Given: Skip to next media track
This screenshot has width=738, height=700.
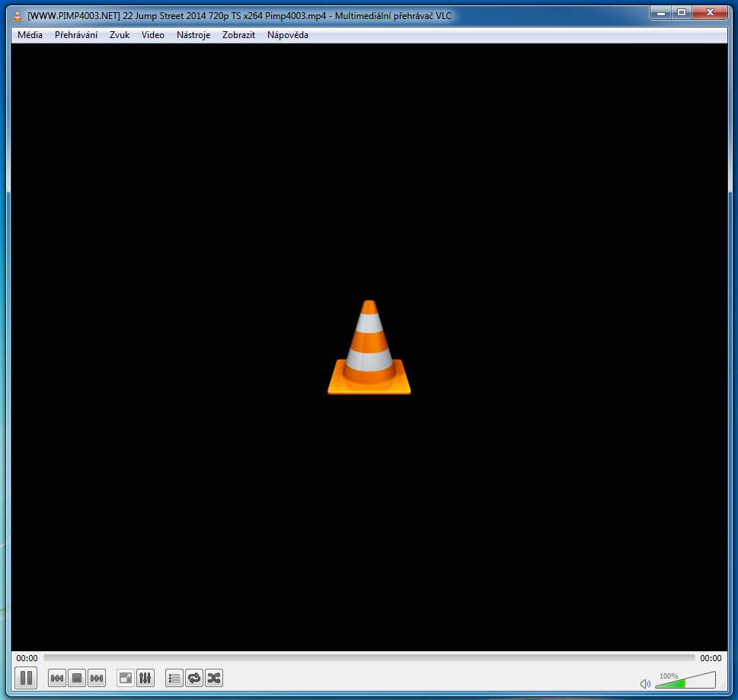Looking at the screenshot, I should click(x=97, y=679).
